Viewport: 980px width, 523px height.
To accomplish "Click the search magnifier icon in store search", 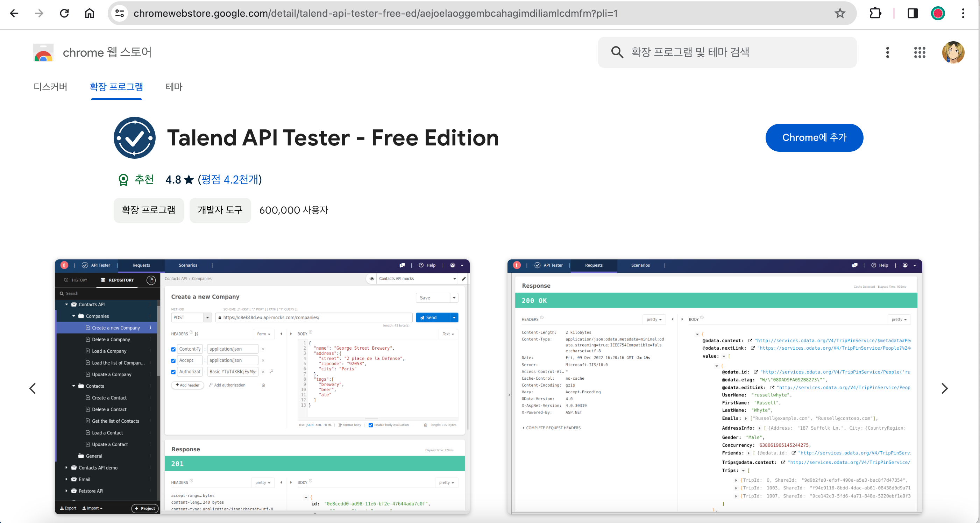I will pos(617,52).
